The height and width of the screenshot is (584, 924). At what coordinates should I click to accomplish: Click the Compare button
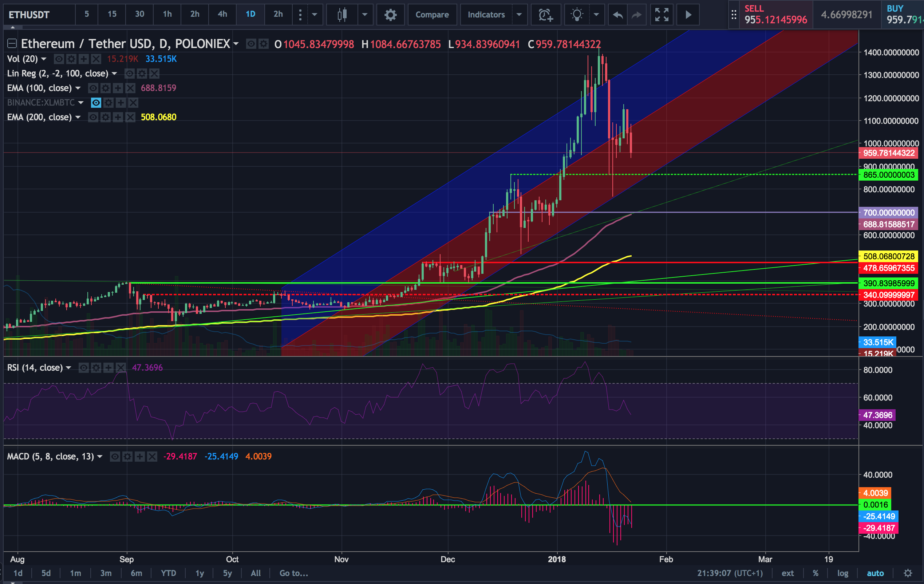pyautogui.click(x=432, y=15)
